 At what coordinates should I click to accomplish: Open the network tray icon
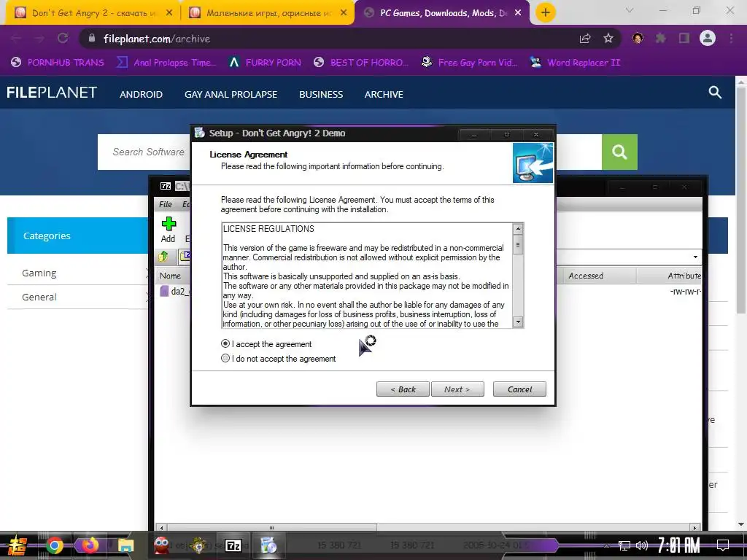pyautogui.click(x=624, y=545)
